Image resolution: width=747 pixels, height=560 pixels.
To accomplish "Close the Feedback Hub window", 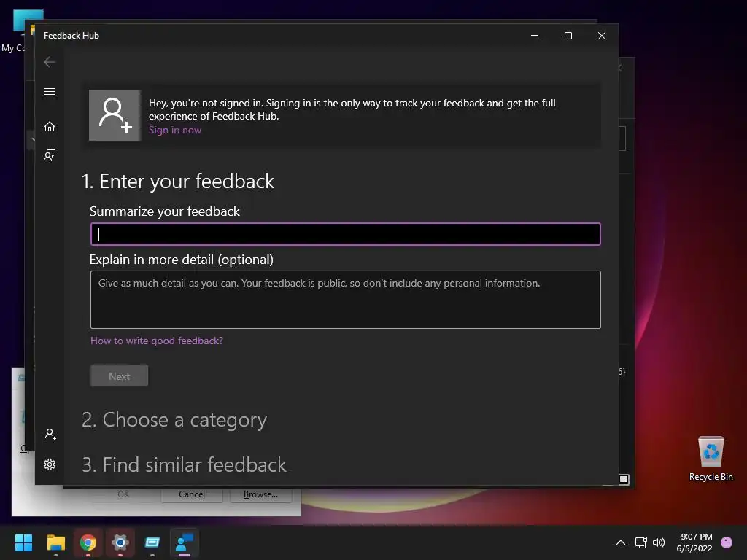I will 602,36.
